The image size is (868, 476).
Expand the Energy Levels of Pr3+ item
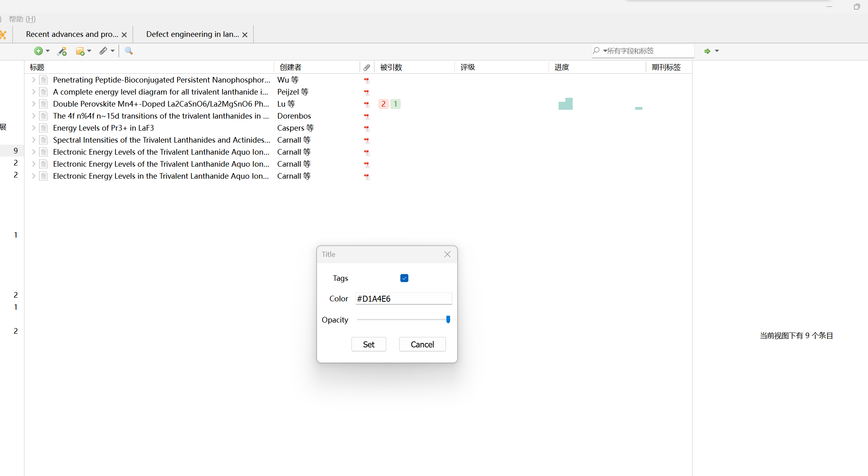[x=34, y=128]
